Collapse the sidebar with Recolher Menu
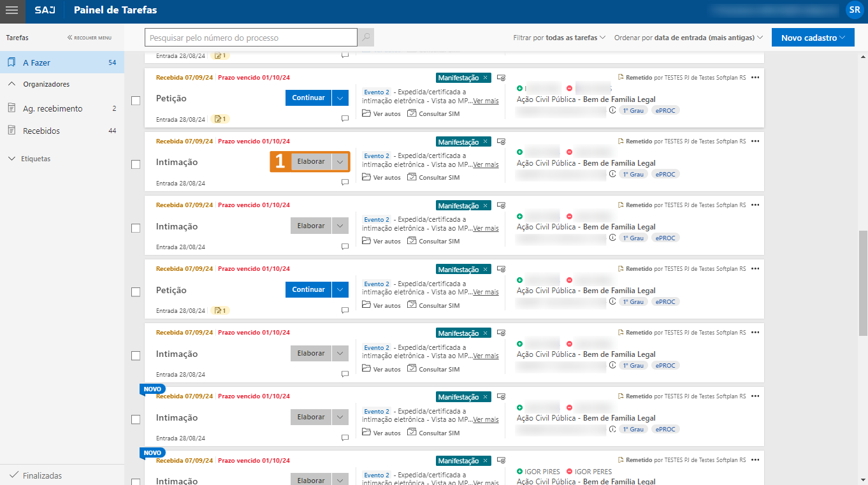The image size is (868, 485). click(89, 38)
